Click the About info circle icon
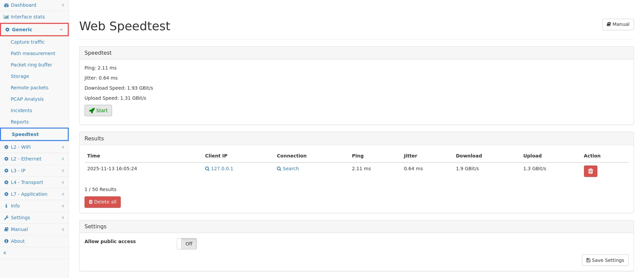Viewport: 644px width, 278px height. [x=6, y=241]
